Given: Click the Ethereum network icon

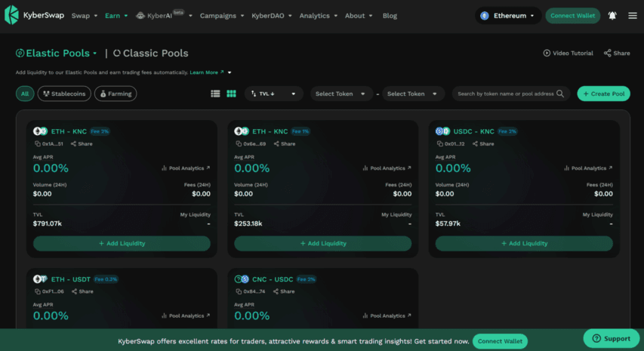Looking at the screenshot, I should coord(485,16).
